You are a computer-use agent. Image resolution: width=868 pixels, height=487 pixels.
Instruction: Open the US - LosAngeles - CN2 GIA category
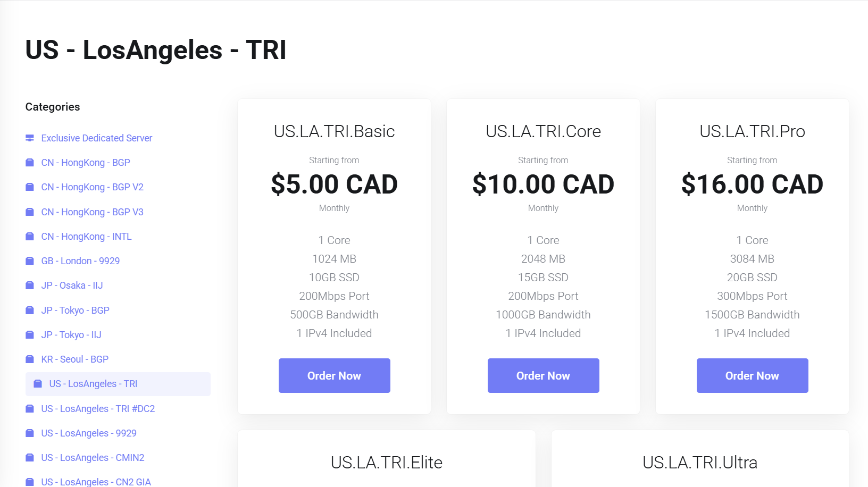[x=96, y=482]
